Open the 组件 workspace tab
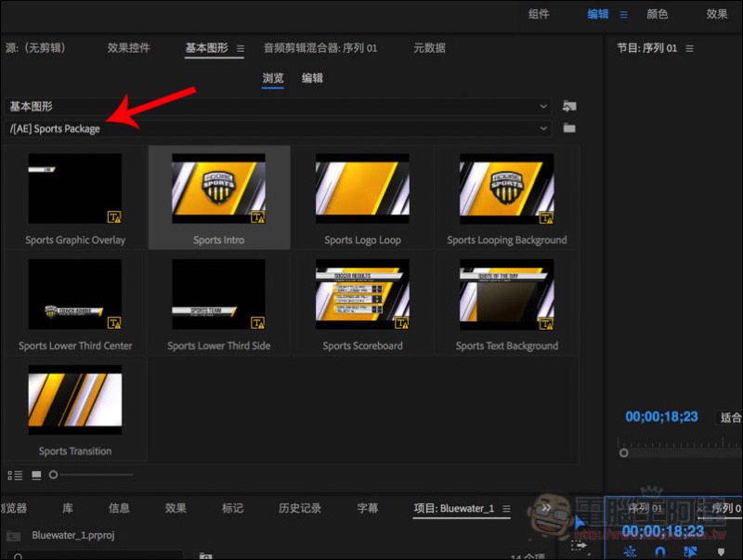This screenshot has height=560, width=743. click(x=539, y=14)
